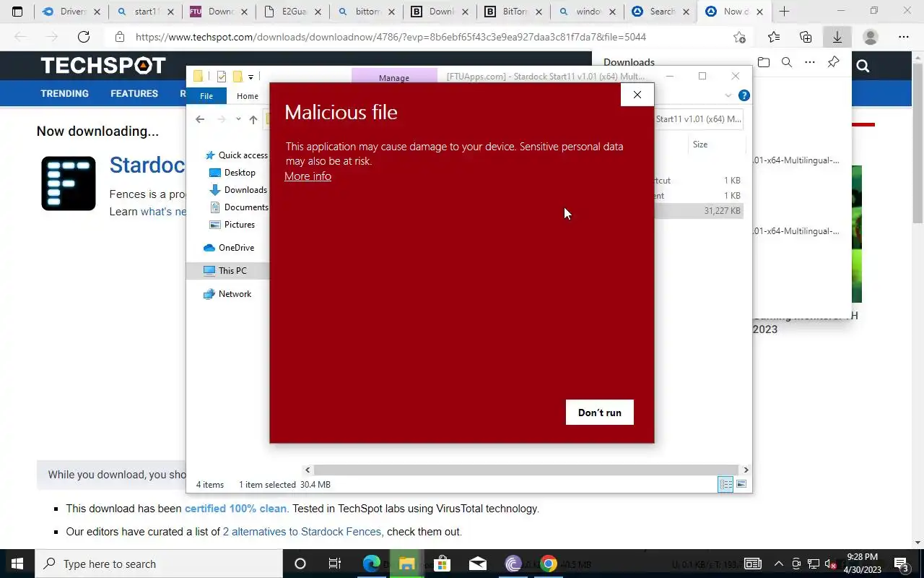
Task: Open Task View on taskbar
Action: (x=335, y=564)
